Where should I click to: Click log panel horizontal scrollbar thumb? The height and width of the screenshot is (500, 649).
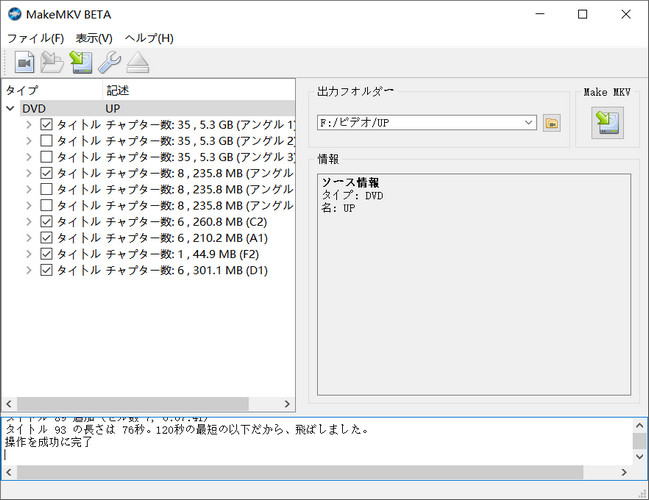click(300, 472)
